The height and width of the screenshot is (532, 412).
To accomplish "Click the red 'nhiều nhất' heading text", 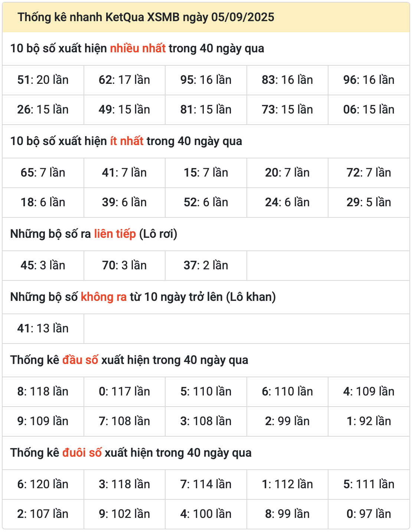I will [138, 49].
